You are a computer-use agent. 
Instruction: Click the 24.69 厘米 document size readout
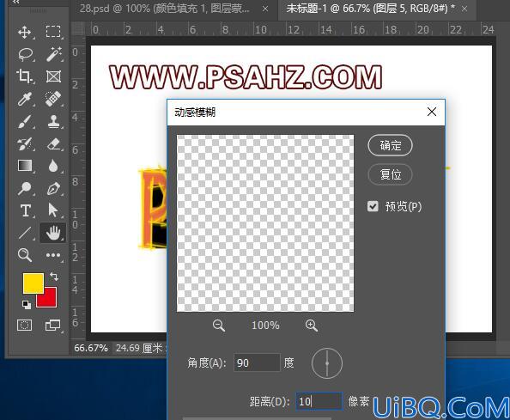click(140, 348)
